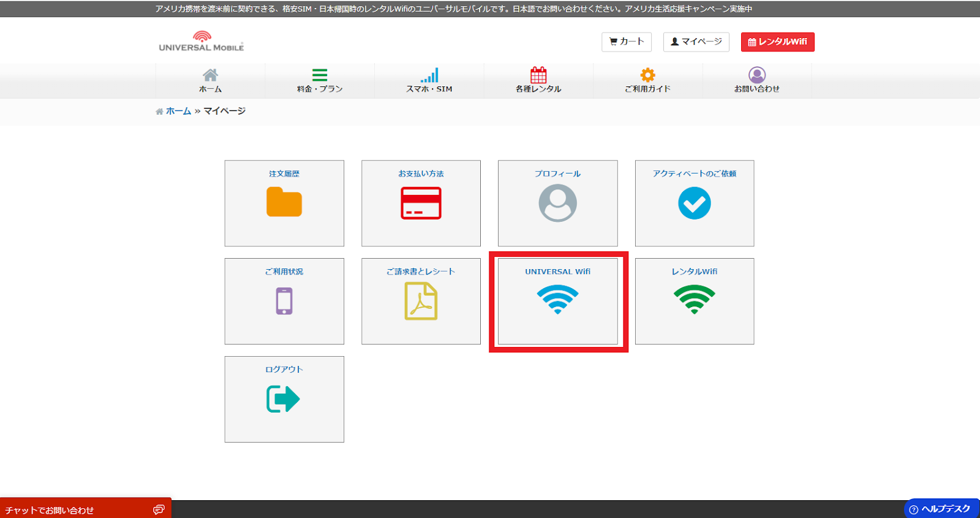This screenshot has width=980, height=518.
Task: Open the ヘルプデスク help button
Action: (942, 509)
